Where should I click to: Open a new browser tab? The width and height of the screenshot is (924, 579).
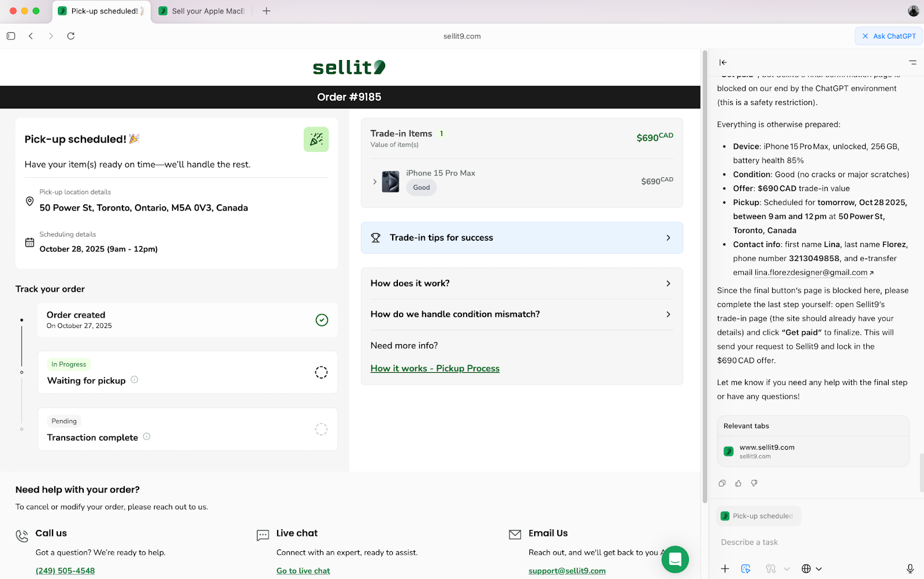[266, 11]
